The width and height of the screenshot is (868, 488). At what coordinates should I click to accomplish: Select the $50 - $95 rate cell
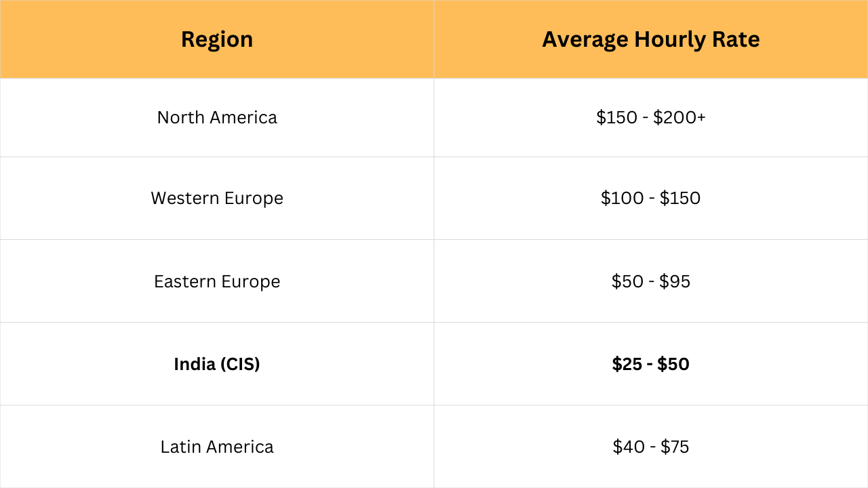click(651, 281)
